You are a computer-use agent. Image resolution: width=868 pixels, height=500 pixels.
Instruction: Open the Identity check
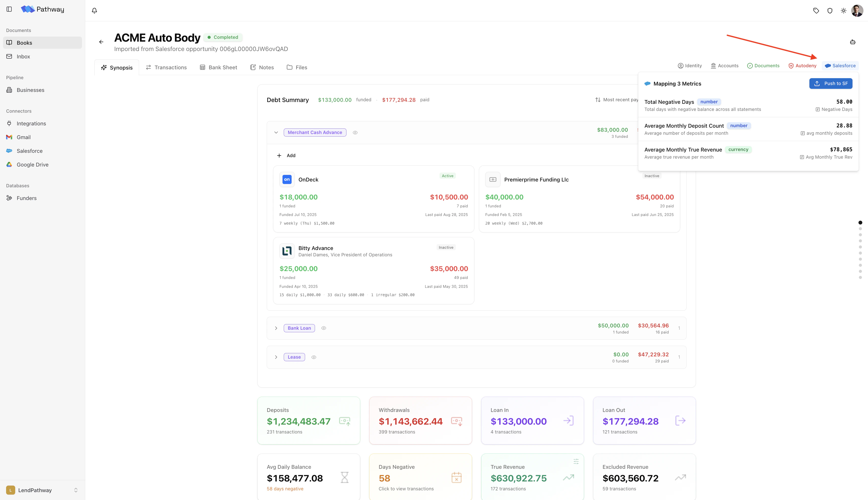point(690,65)
